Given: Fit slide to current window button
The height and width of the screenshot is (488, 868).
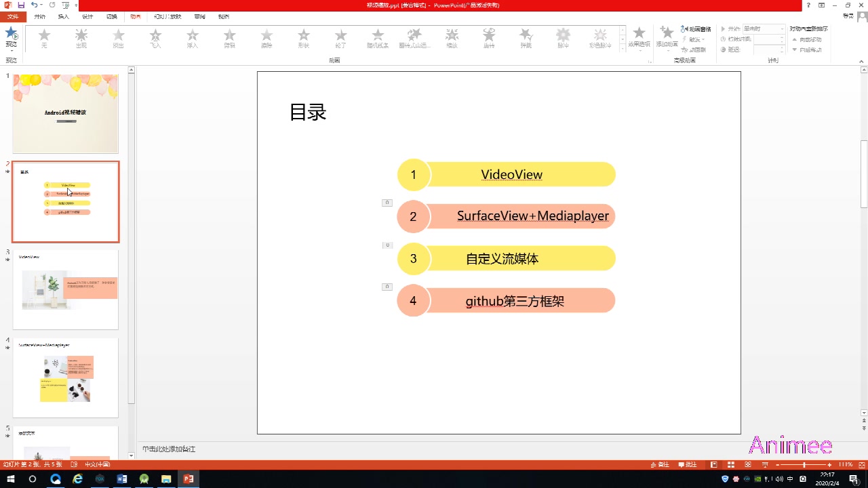Looking at the screenshot, I should 861,464.
